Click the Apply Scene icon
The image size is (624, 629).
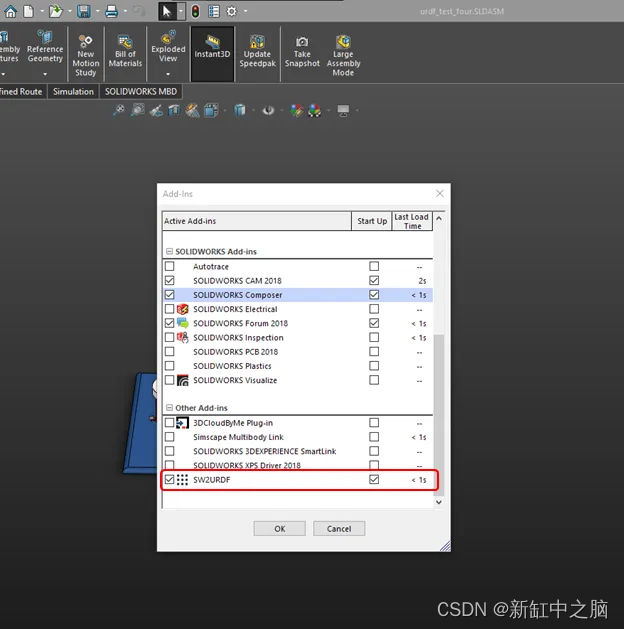coord(314,110)
